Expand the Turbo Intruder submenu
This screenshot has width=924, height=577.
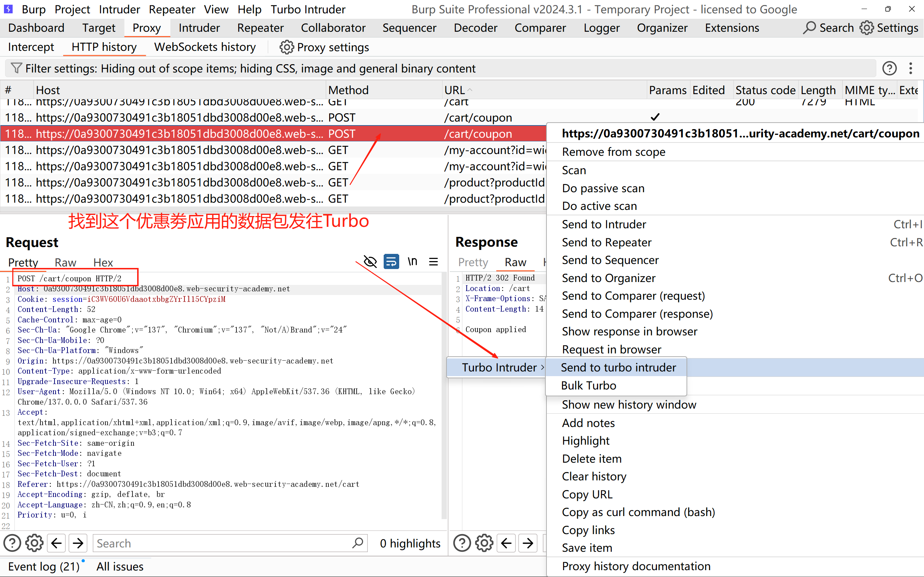pos(499,367)
